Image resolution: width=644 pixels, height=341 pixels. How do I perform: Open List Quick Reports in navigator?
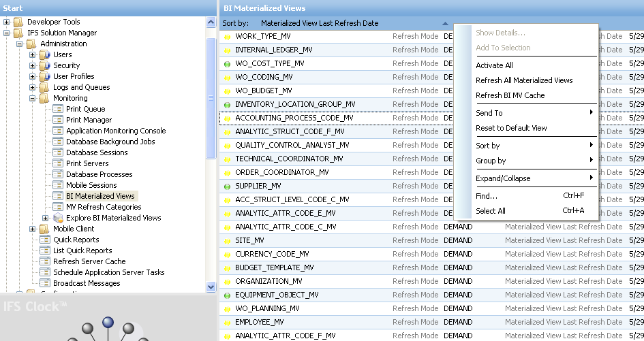click(82, 250)
